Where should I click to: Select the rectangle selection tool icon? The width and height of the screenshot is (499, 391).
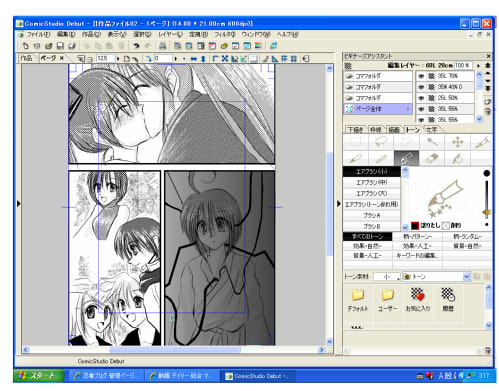tap(356, 142)
